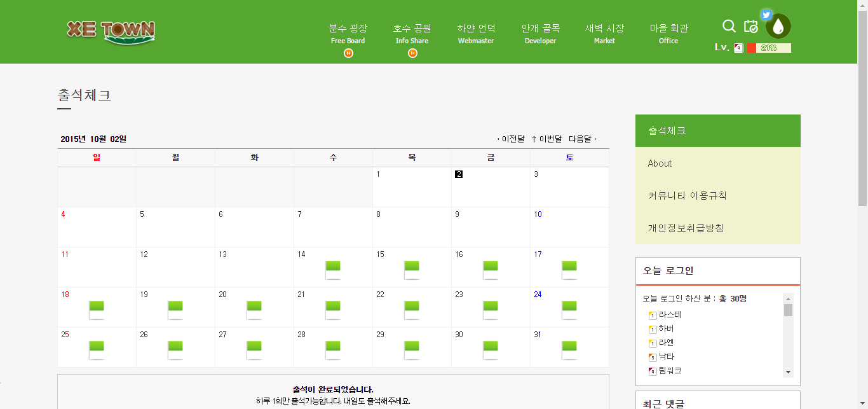Image resolution: width=868 pixels, height=409 pixels.
Task: Click the 21% level progress bar
Action: coord(769,48)
